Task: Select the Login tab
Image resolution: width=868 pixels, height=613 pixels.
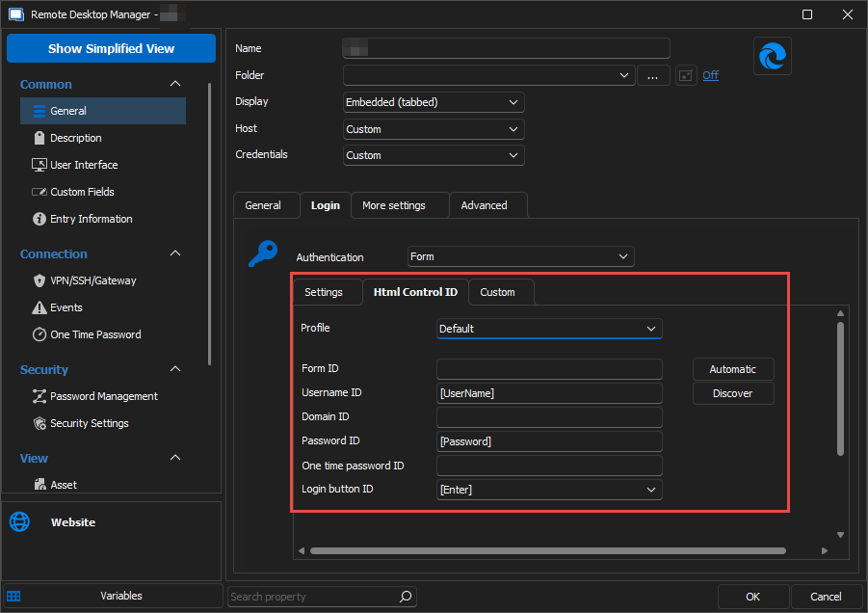Action: point(326,205)
